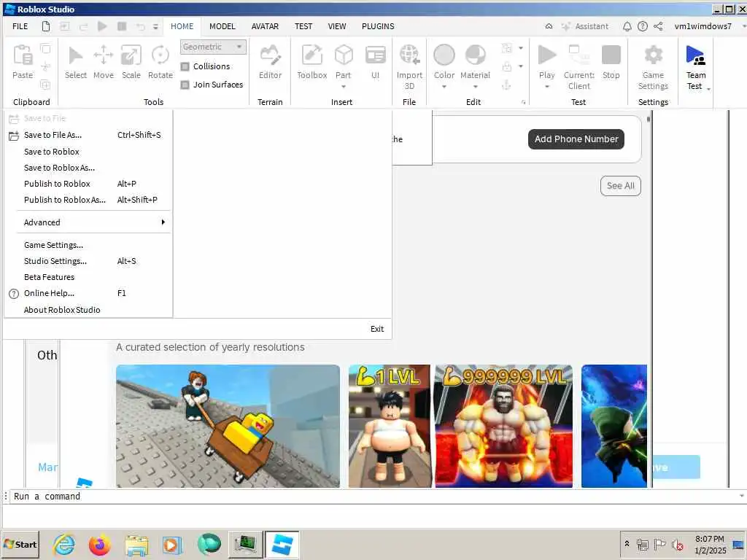
Task: Click the share icon near username
Action: tap(658, 27)
